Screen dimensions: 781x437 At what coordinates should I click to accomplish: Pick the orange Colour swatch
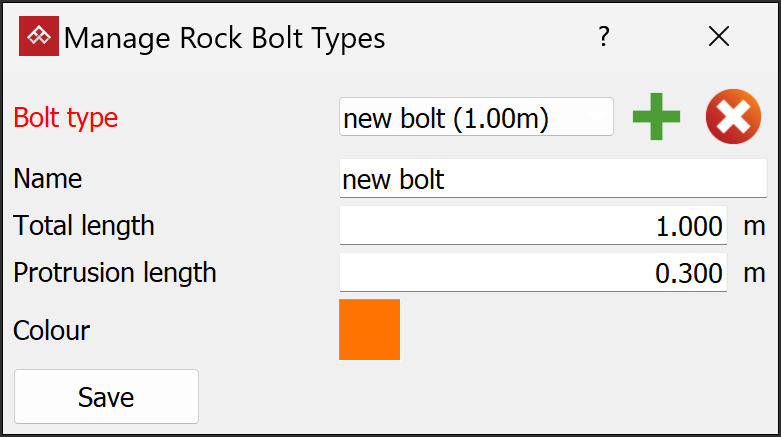point(370,329)
